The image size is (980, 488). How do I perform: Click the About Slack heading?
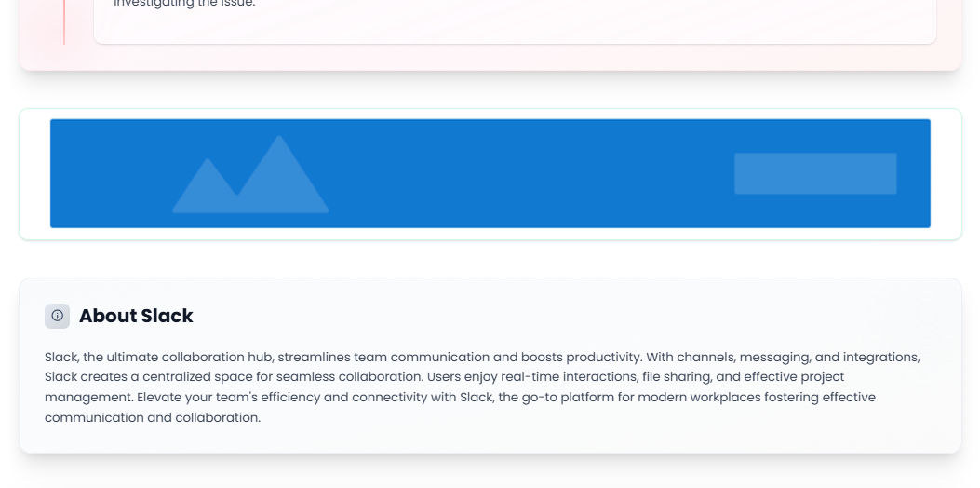(x=136, y=316)
